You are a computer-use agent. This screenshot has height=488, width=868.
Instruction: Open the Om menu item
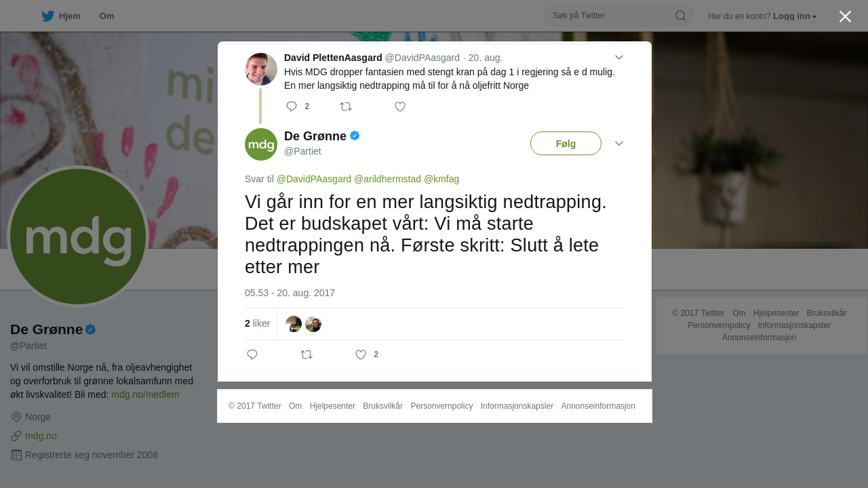pos(106,16)
